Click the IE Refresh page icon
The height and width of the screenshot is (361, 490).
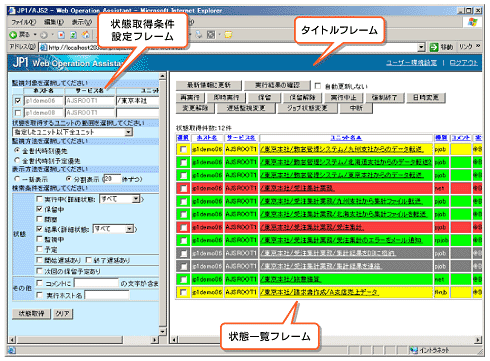tap(73, 35)
